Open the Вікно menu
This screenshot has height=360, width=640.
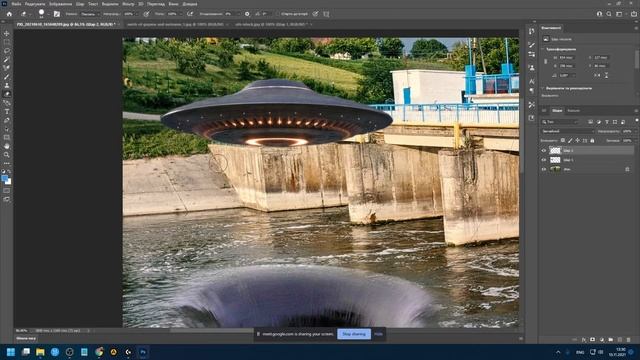(173, 4)
